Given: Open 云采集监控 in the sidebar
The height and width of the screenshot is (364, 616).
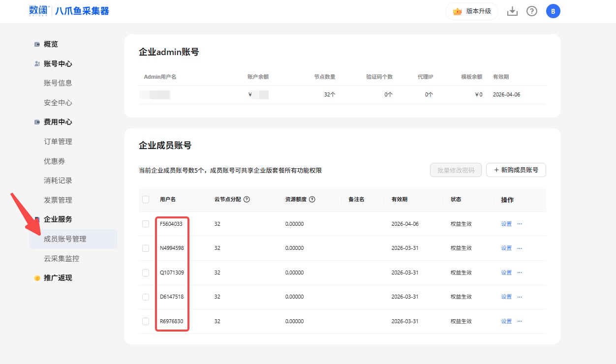Looking at the screenshot, I should [x=62, y=258].
